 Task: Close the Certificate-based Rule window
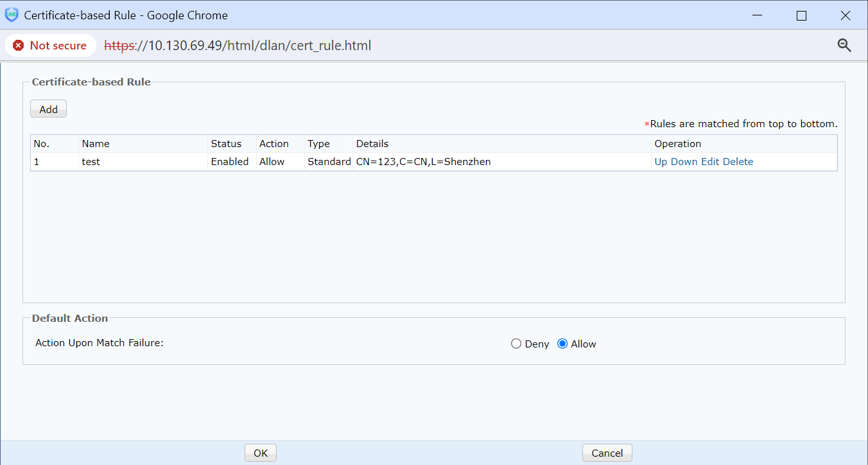[x=846, y=15]
